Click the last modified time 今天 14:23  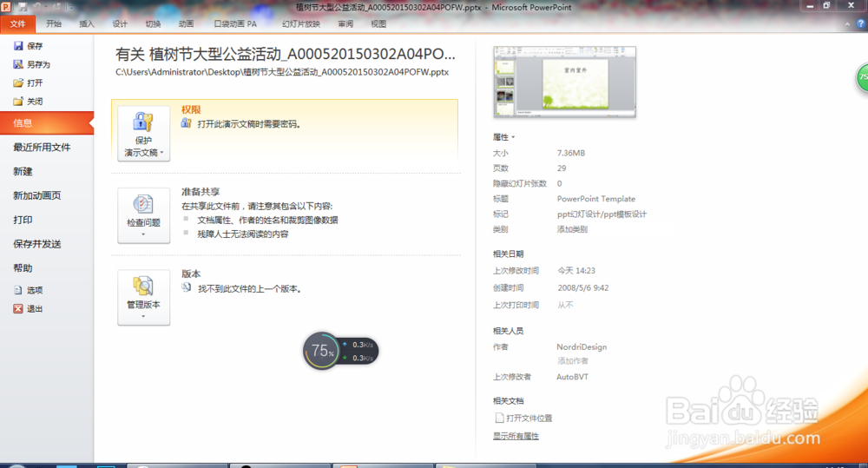(x=576, y=271)
